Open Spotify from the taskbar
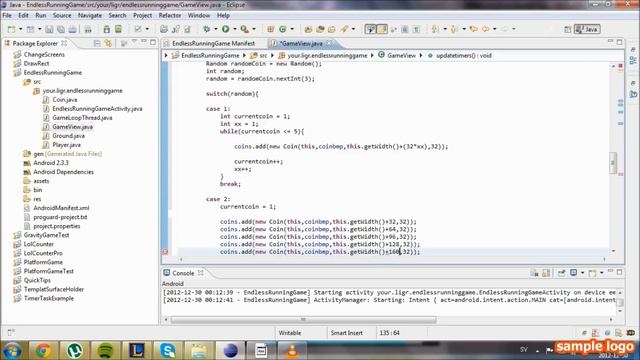The image size is (640, 360). coord(105,350)
